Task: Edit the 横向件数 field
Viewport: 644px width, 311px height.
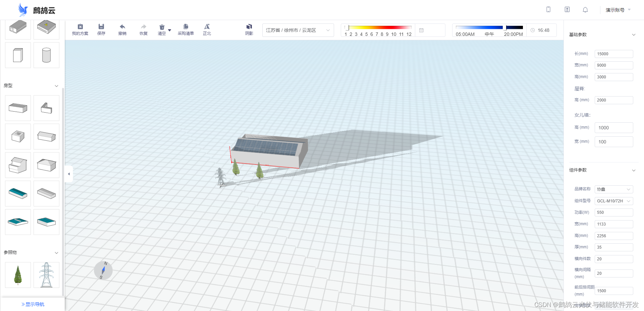Action: [614, 259]
